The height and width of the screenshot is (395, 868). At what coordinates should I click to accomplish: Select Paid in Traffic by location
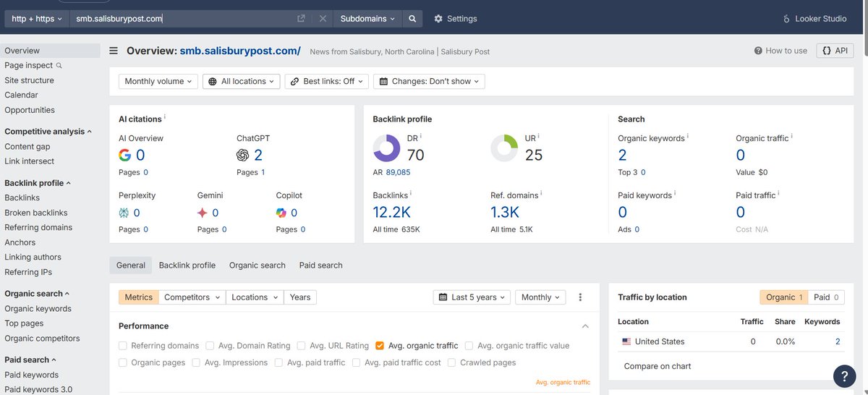(826, 297)
